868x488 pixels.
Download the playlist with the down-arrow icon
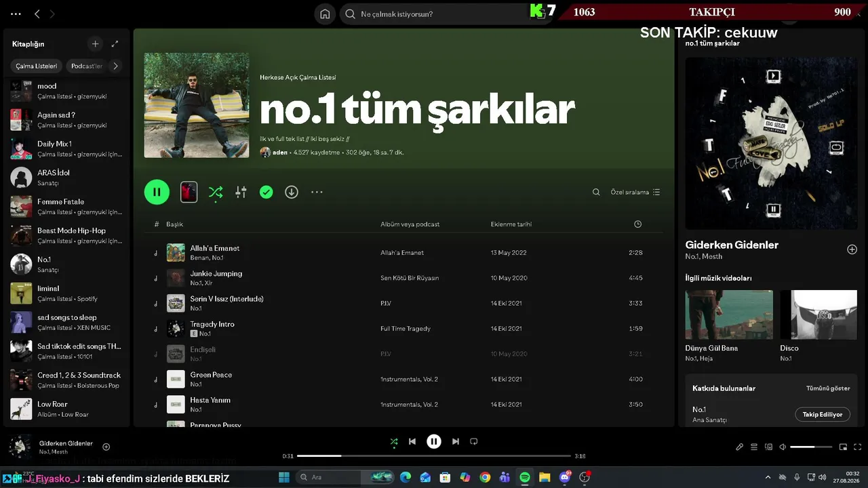292,192
